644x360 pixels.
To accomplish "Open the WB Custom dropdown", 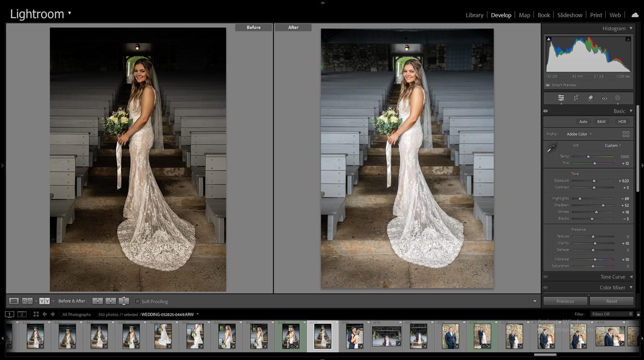I will [x=613, y=146].
